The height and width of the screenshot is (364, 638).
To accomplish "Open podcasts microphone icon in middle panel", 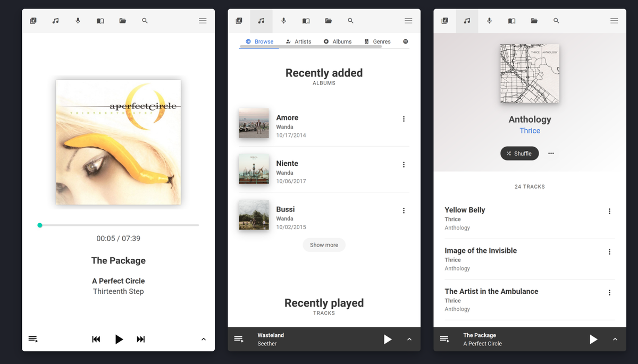I will point(283,21).
